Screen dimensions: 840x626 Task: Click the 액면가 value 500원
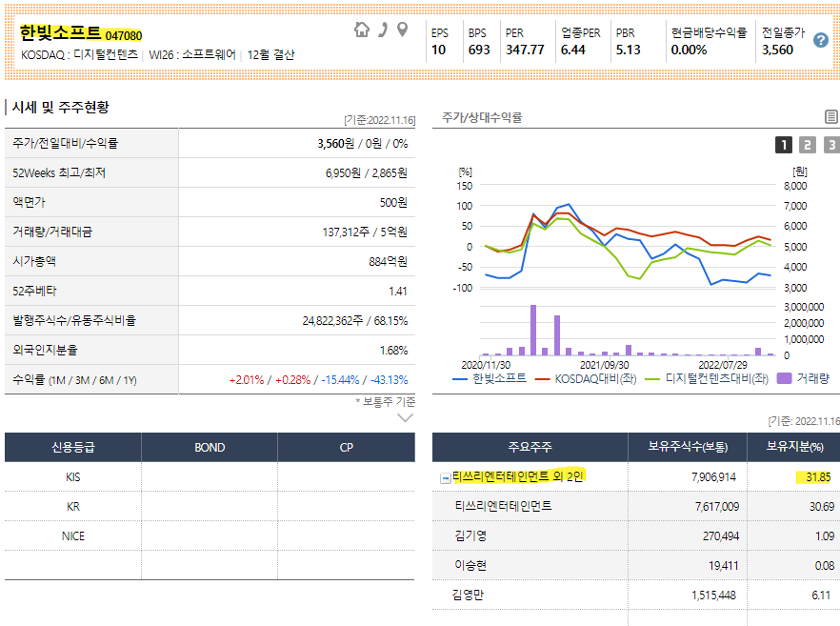[393, 203]
